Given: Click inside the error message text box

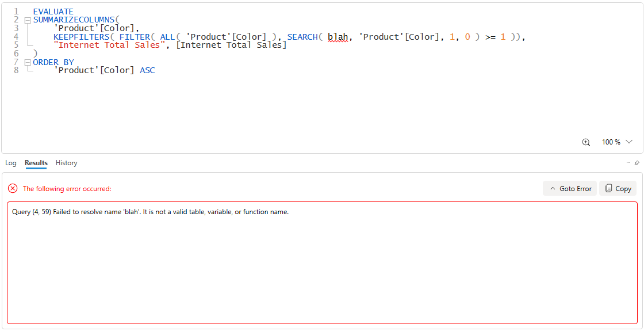Looking at the screenshot, I should [322, 262].
